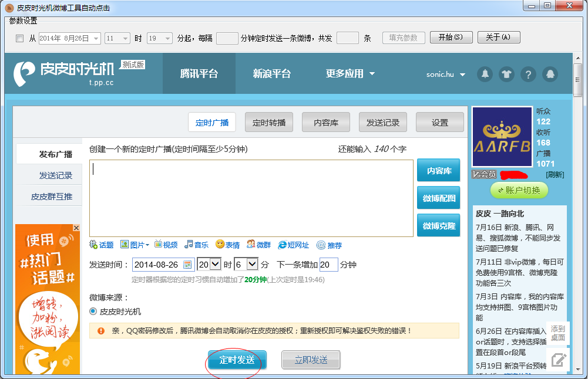Select the 定时转播 tab
588x379 pixels.
pos(269,123)
